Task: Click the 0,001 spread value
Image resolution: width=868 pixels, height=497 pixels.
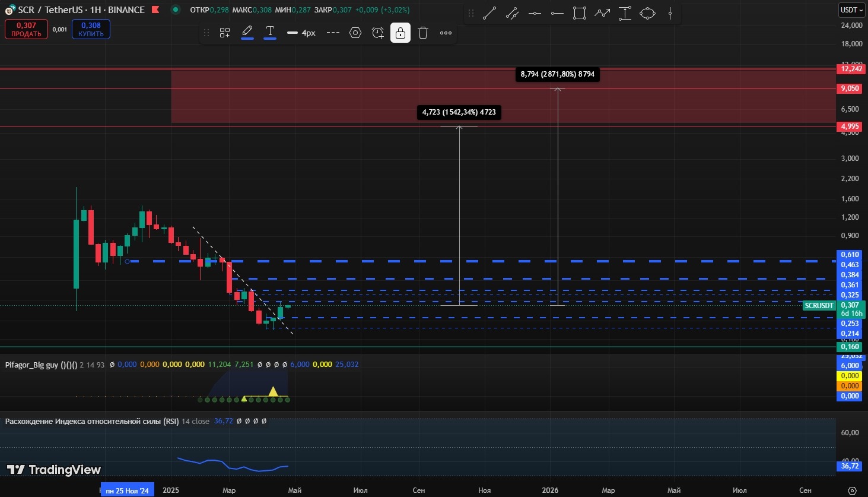Action: (60, 29)
